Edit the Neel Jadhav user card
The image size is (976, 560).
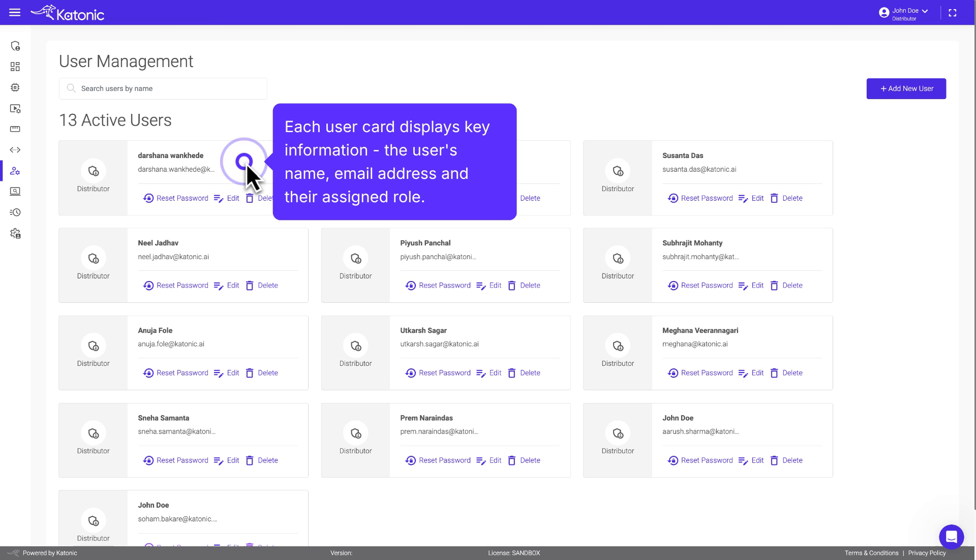coord(227,285)
